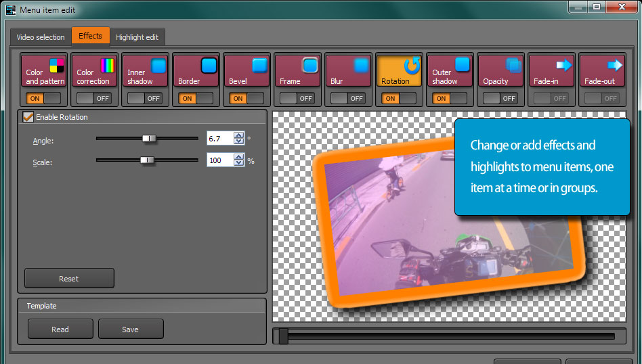Increase Angle value with up arrow
This screenshot has height=364, width=642.
[x=238, y=135]
